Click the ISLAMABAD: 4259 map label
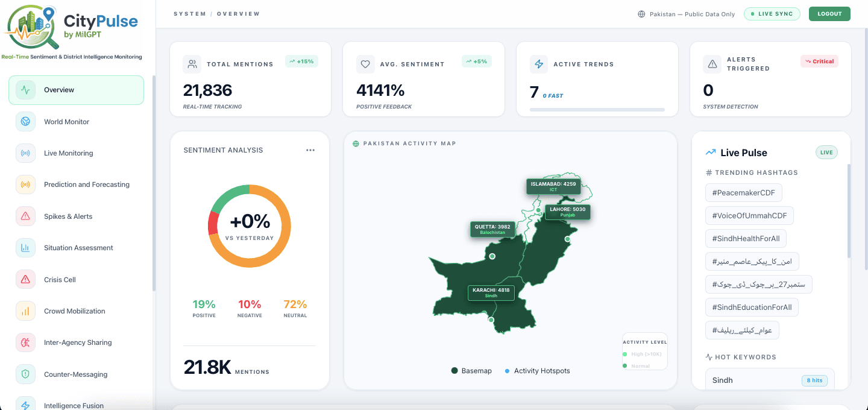The image size is (868, 410). click(553, 186)
